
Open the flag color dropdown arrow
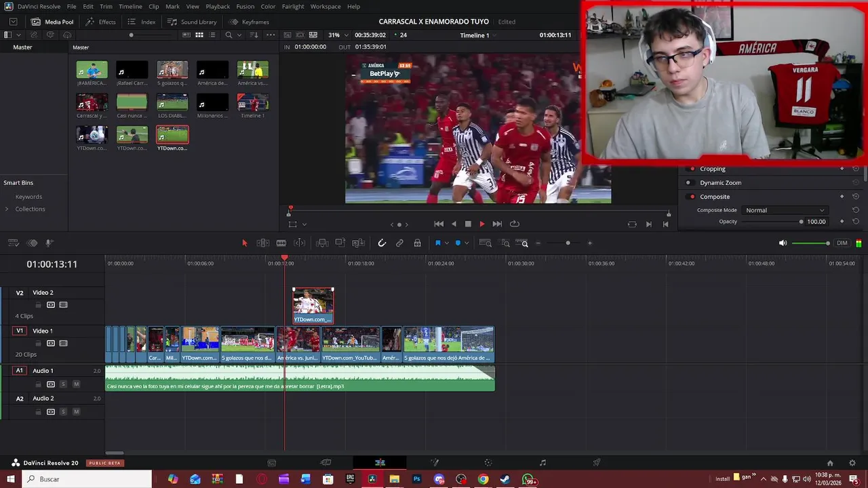(x=446, y=243)
